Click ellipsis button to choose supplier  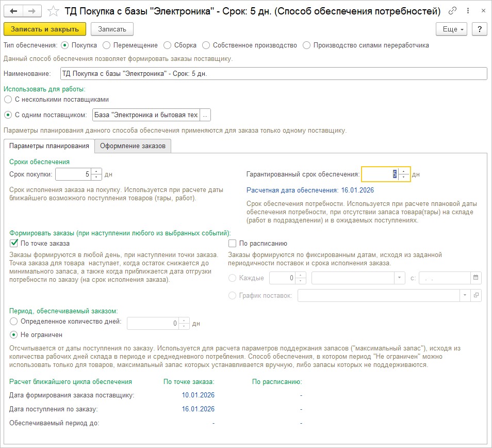click(205, 115)
